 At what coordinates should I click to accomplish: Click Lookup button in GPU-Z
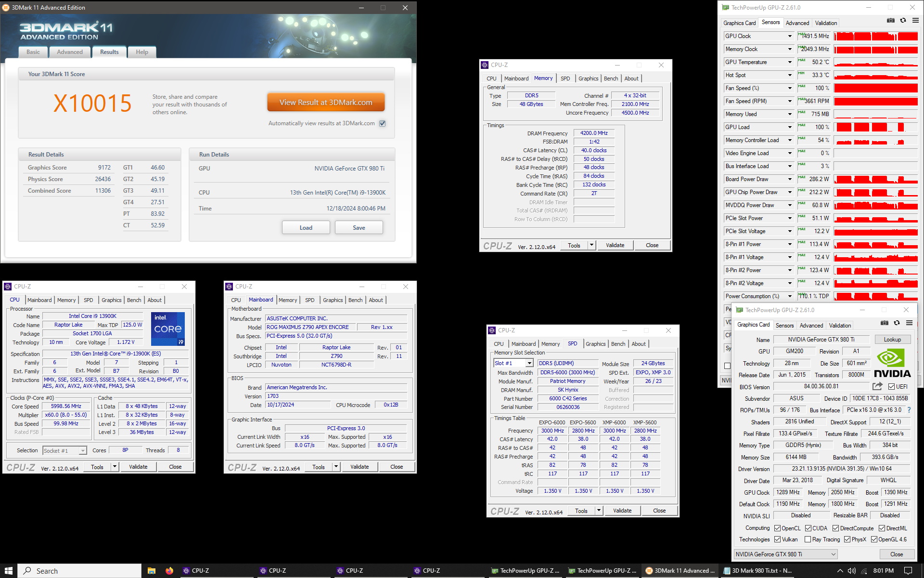point(892,340)
